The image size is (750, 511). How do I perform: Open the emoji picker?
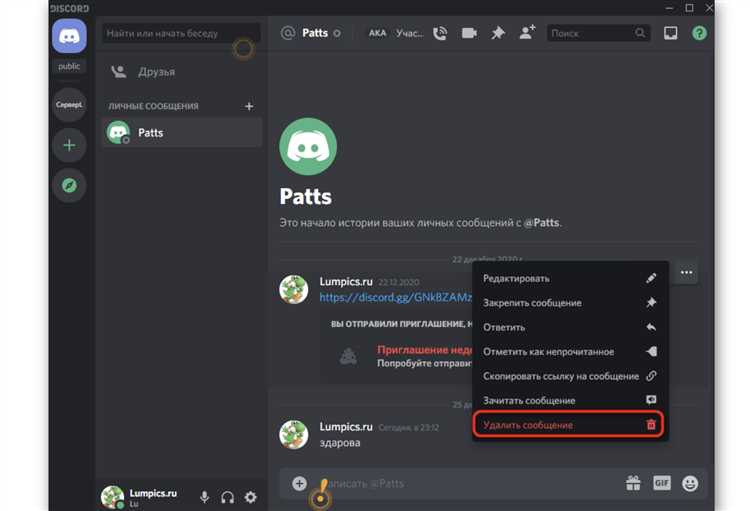click(x=690, y=483)
